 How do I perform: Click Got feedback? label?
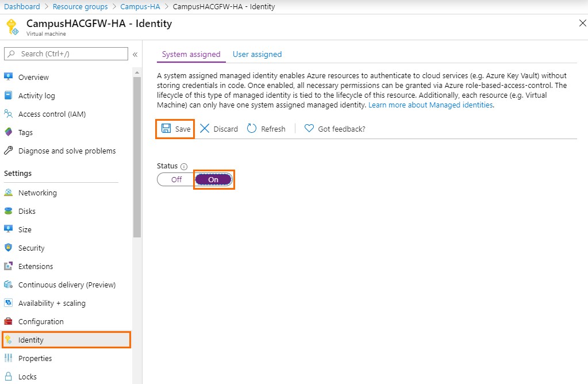tap(341, 129)
